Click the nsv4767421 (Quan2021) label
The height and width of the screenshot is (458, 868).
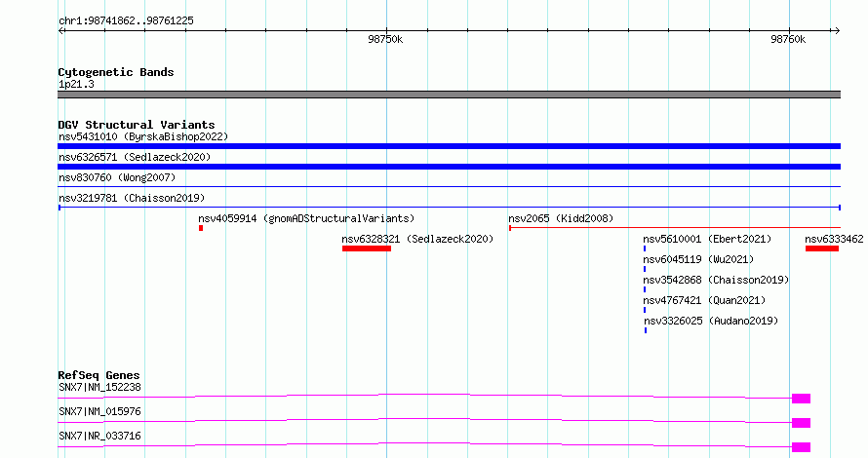click(x=704, y=300)
